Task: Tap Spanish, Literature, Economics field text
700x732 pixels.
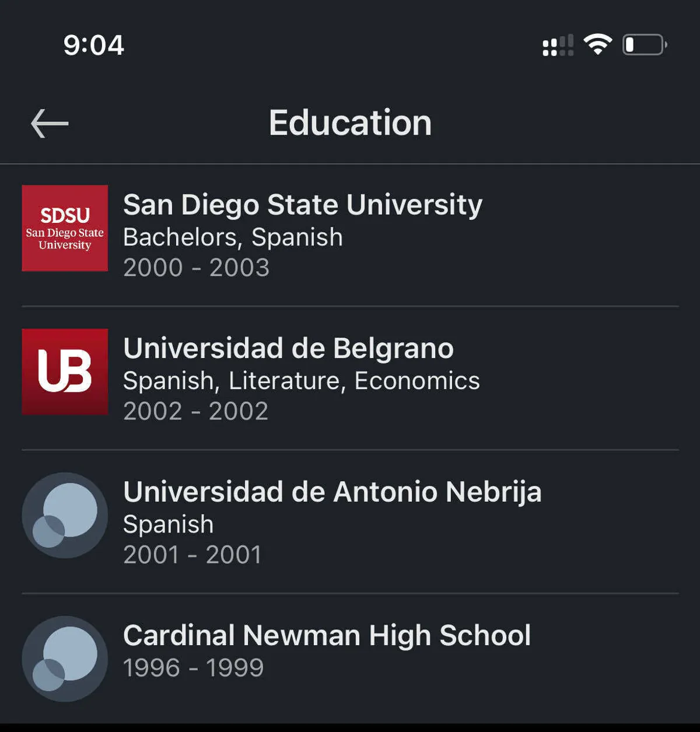Action: coord(301,380)
